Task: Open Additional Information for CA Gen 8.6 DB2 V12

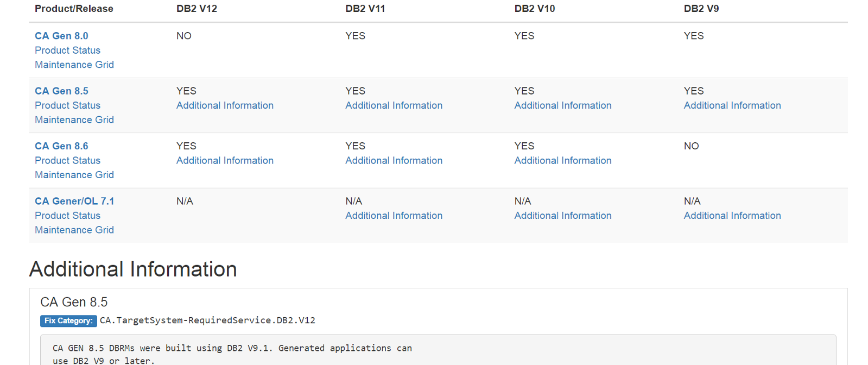Action: click(225, 160)
